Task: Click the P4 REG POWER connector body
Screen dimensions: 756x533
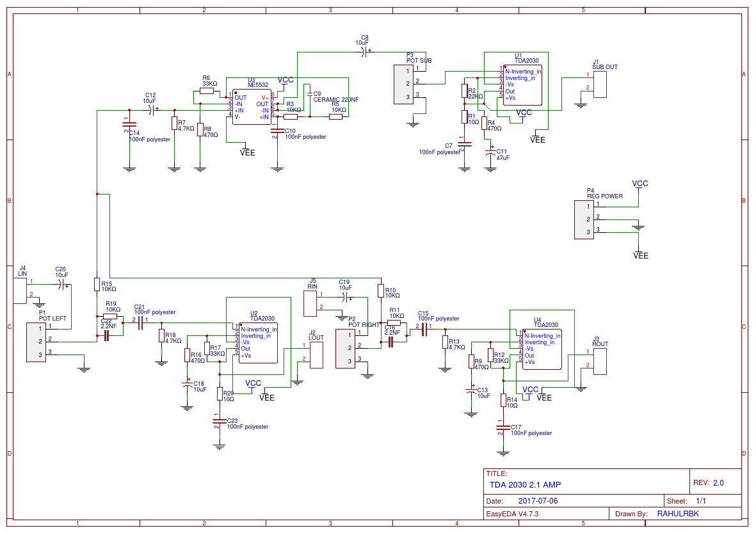Action: coord(584,219)
